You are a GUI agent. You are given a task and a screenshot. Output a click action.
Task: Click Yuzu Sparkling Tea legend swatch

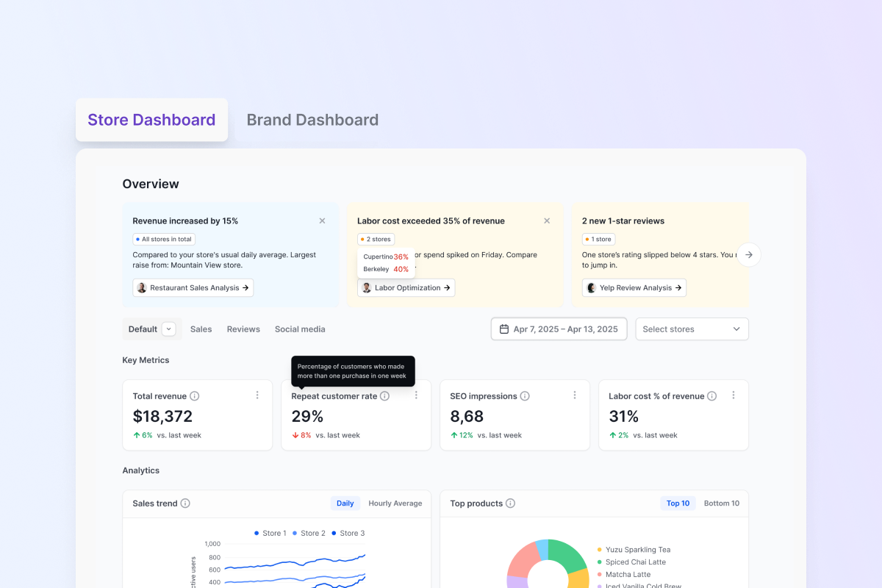600,550
